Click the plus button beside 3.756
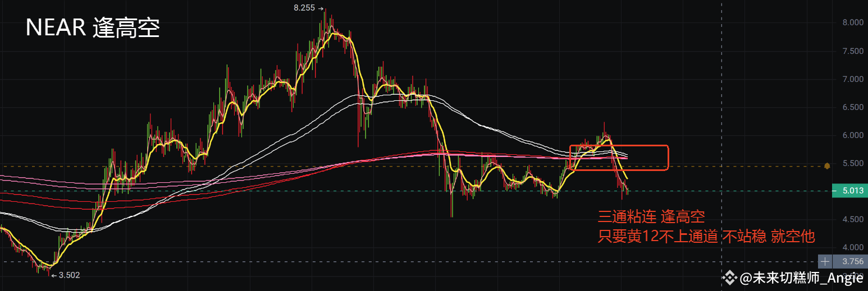The width and height of the screenshot is (868, 291). click(x=825, y=261)
